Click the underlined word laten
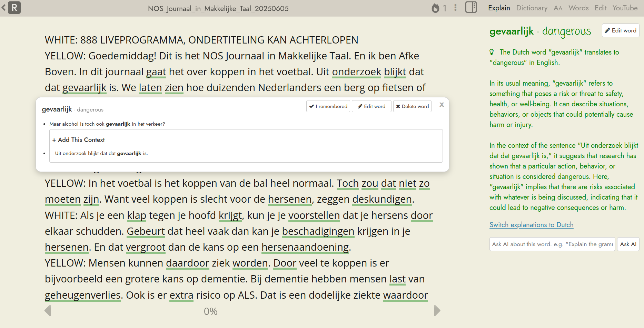The width and height of the screenshot is (644, 328). click(x=150, y=88)
